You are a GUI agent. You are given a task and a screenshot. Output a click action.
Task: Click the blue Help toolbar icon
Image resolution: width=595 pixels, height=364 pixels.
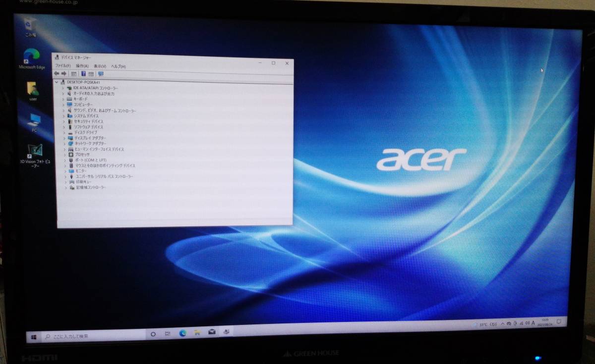coord(83,74)
